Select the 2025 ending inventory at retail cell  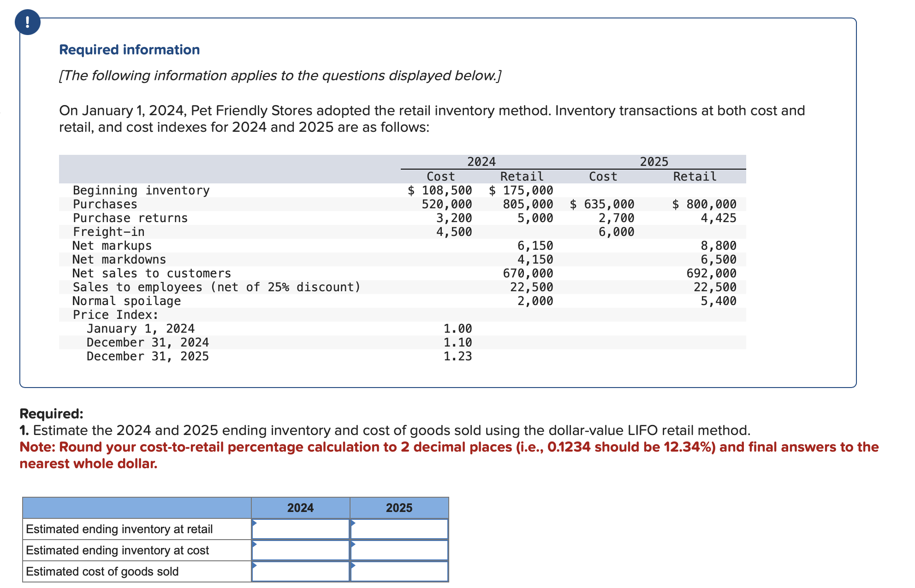[x=399, y=529]
